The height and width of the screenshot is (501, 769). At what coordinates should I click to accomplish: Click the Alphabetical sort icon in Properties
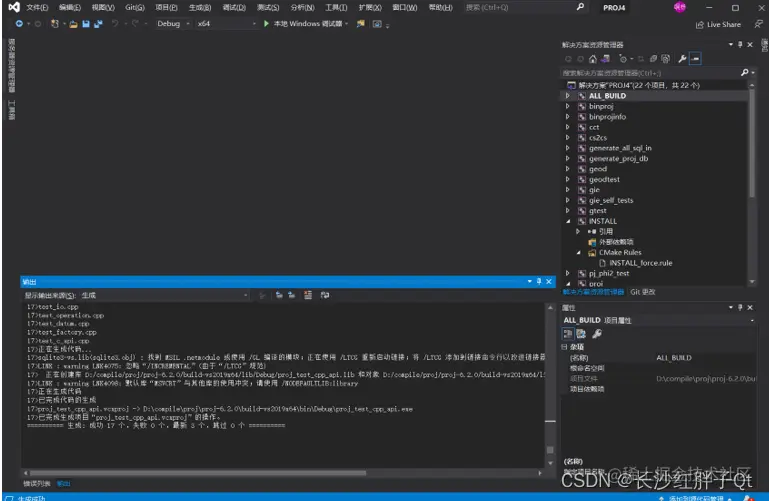[581, 334]
